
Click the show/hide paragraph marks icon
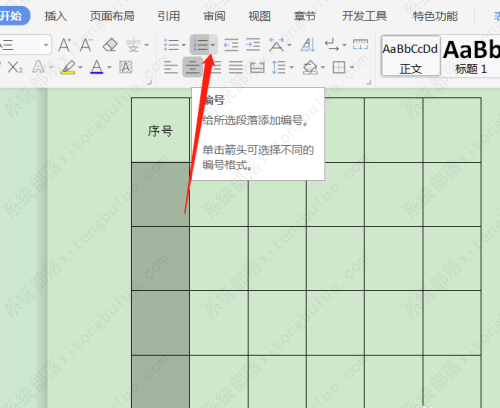point(332,45)
